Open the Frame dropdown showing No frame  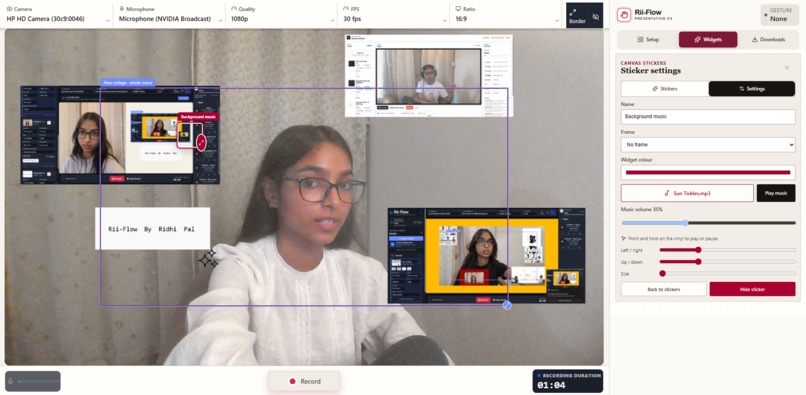(x=708, y=145)
